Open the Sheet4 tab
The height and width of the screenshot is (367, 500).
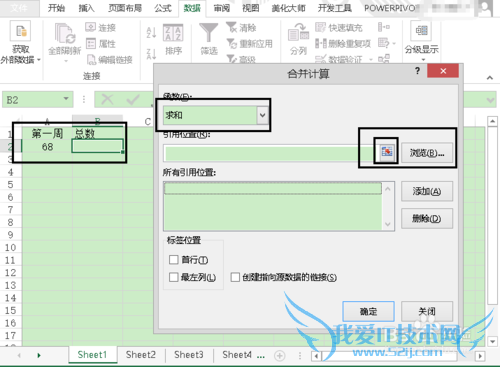click(x=237, y=355)
